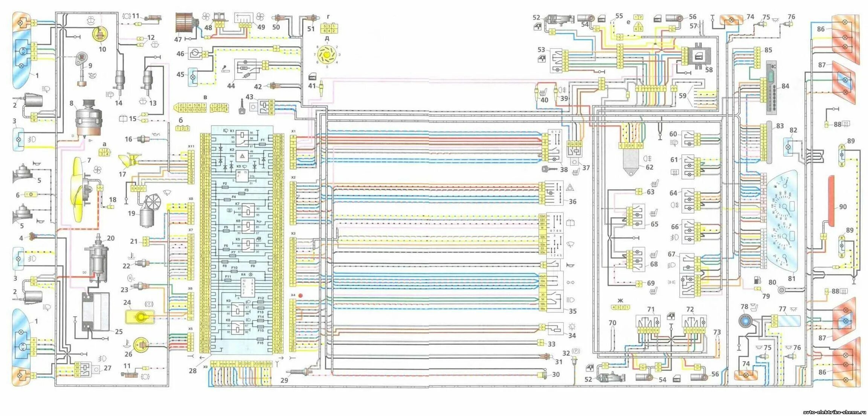Viewport: 868px width, 416px height.
Task: Click the window switch labeled 72
Action: pyautogui.click(x=694, y=324)
